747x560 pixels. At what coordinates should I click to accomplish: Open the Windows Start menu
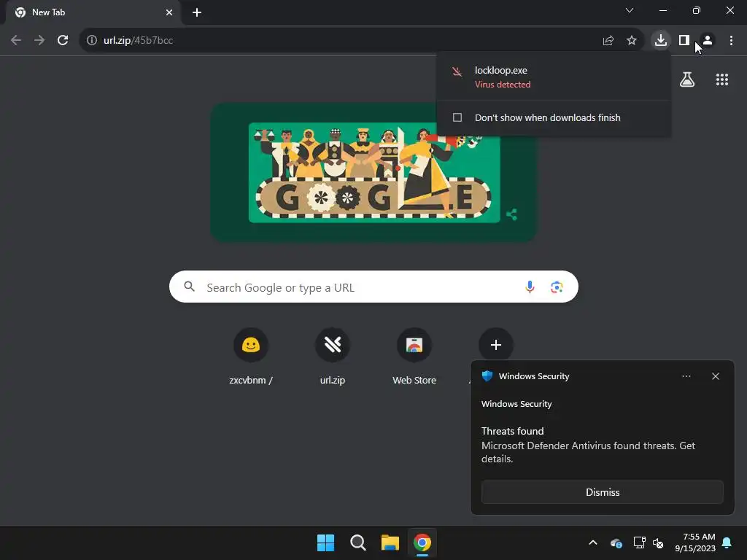[326, 542]
